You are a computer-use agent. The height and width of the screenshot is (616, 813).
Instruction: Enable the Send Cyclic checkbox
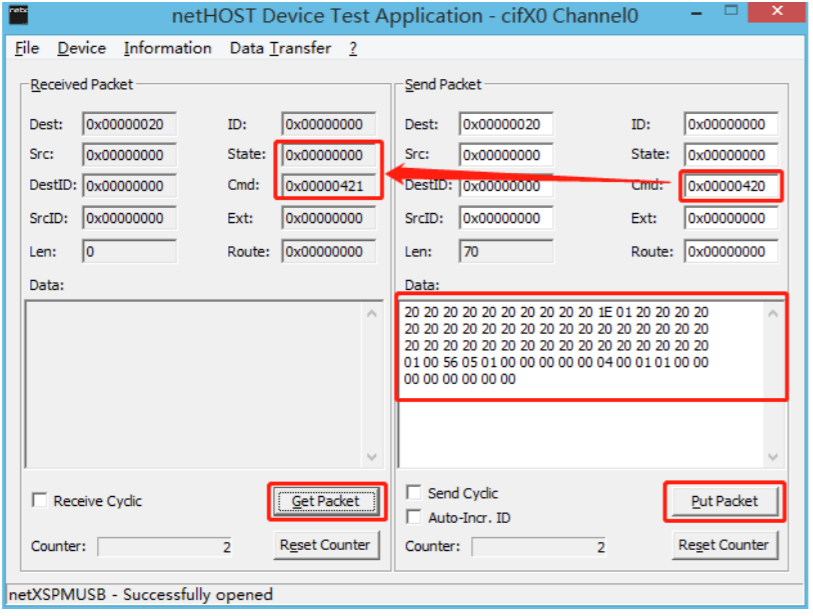413,492
